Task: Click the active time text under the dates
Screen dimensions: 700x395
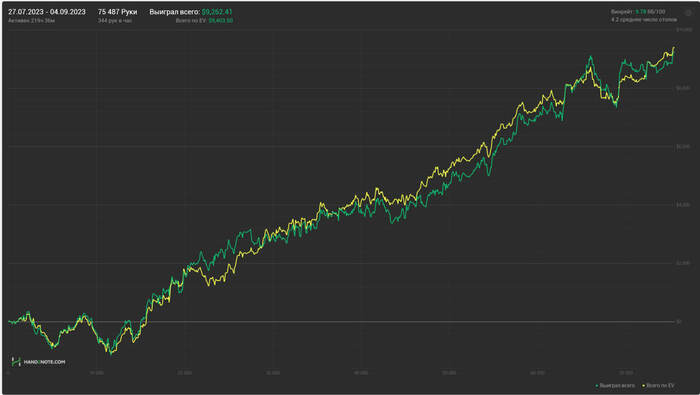Action: [x=31, y=21]
